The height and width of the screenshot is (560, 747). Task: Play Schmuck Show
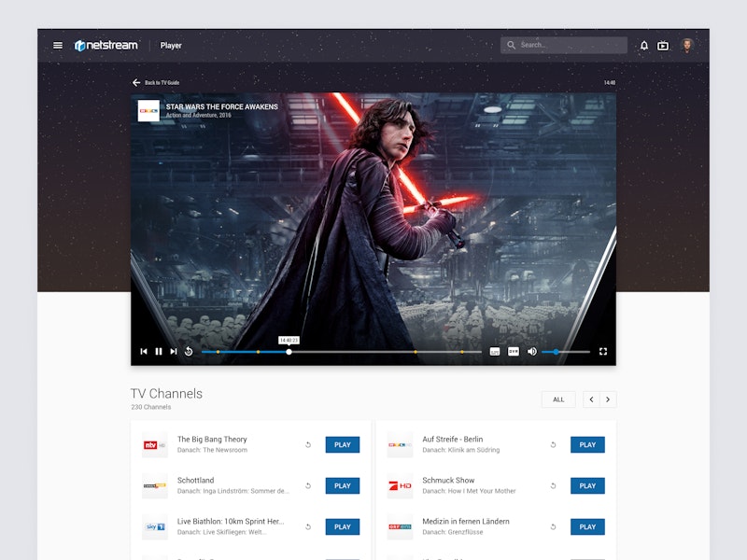pos(587,485)
